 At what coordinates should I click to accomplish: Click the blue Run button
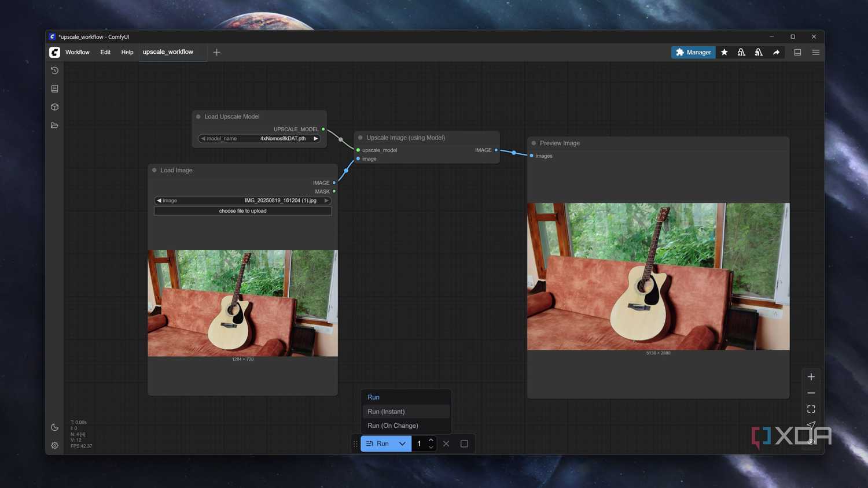[377, 443]
